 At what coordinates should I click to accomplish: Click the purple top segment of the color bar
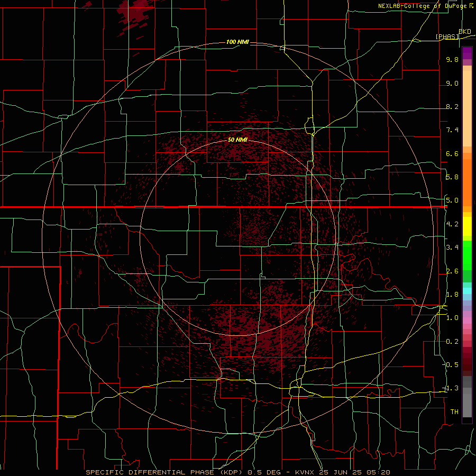pyautogui.click(x=467, y=53)
